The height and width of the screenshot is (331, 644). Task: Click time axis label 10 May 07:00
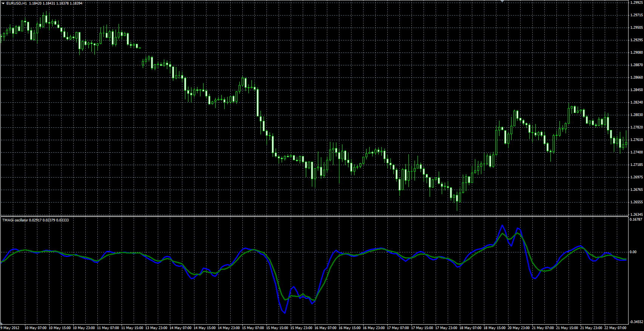click(x=35, y=328)
